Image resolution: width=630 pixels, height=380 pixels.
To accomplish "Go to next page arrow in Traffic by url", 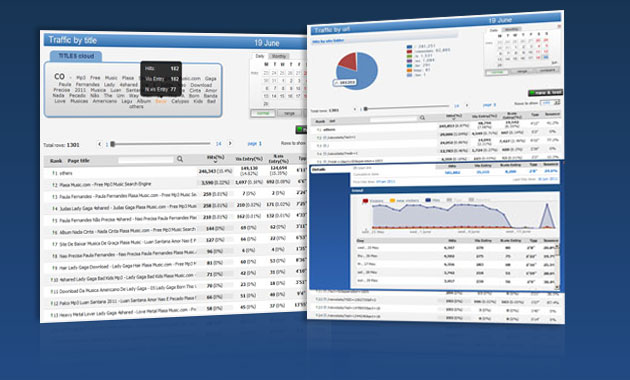I will (x=467, y=105).
